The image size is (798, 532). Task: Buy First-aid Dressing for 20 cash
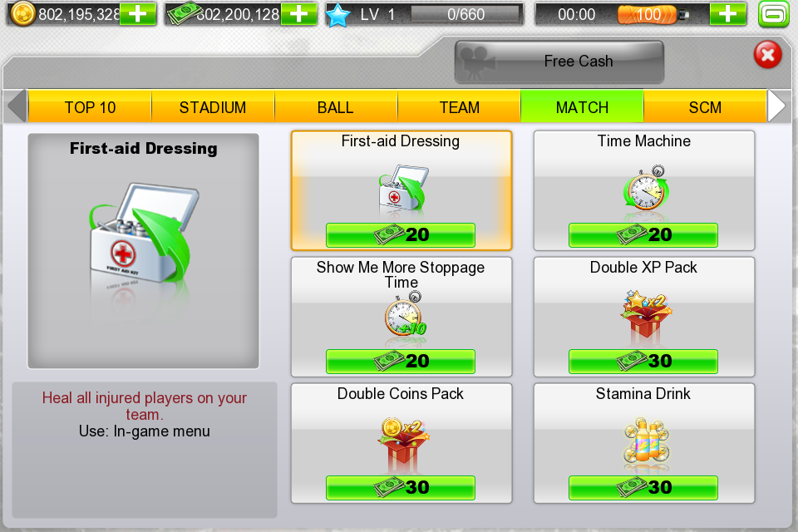pos(401,235)
